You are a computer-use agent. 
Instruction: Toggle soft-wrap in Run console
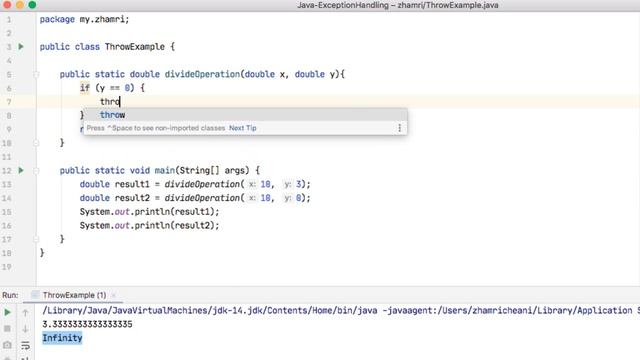coord(25,345)
